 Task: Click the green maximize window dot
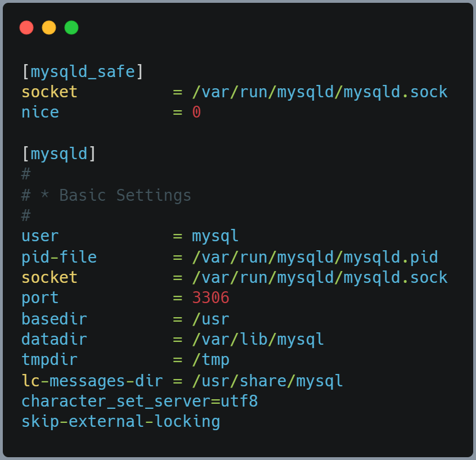coord(71,28)
